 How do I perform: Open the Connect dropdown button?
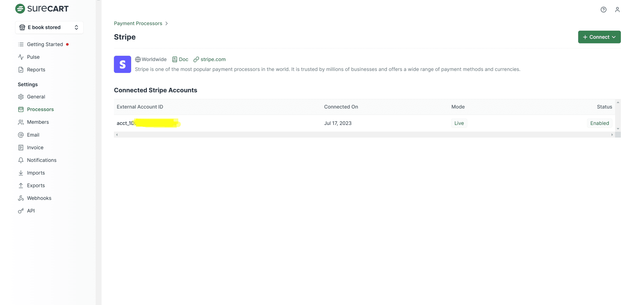[x=599, y=37]
